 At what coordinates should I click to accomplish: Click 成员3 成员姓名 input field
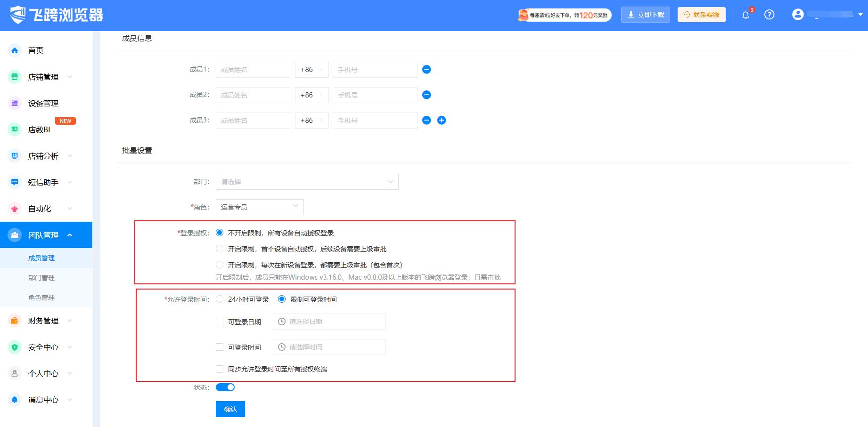[254, 121]
